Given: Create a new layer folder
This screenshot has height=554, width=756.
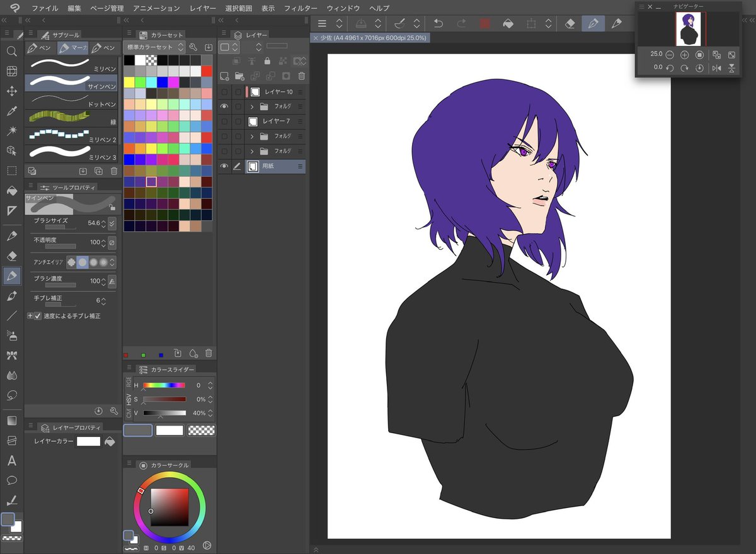Looking at the screenshot, I should pyautogui.click(x=239, y=76).
